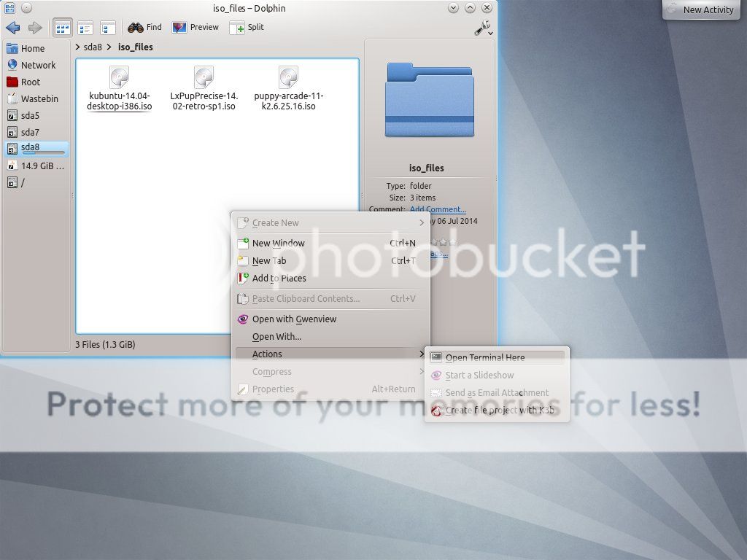The image size is (747, 560).
Task: Select kubuntu-14.04-desktop-i386.iso file
Action: (x=119, y=88)
